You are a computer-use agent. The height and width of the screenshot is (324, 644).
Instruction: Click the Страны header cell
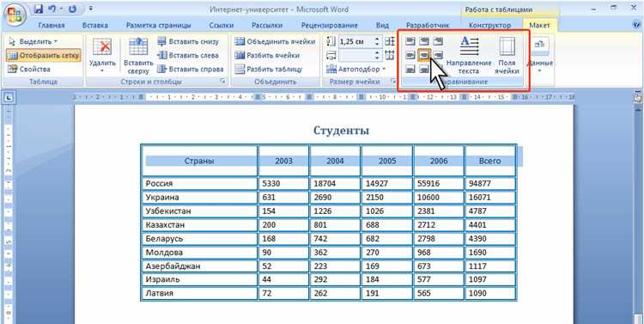(199, 161)
